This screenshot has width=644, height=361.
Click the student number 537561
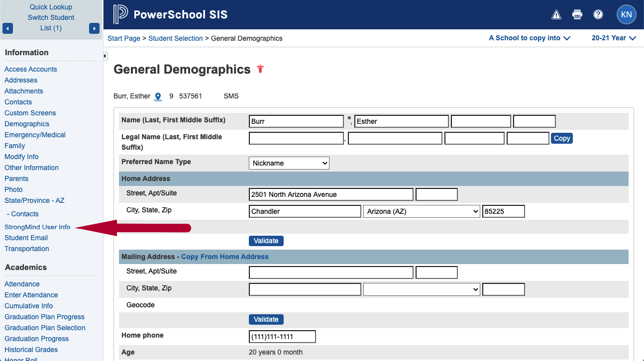tap(191, 96)
